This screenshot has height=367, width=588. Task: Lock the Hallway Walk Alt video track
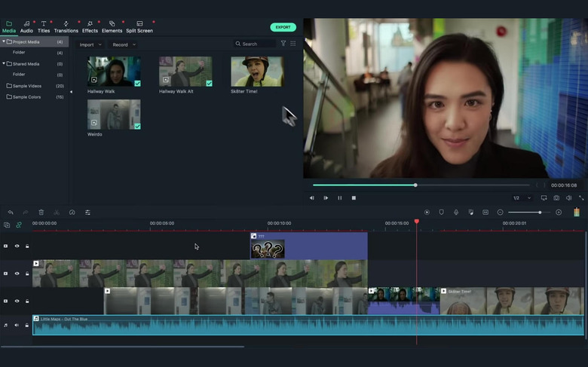point(27,274)
